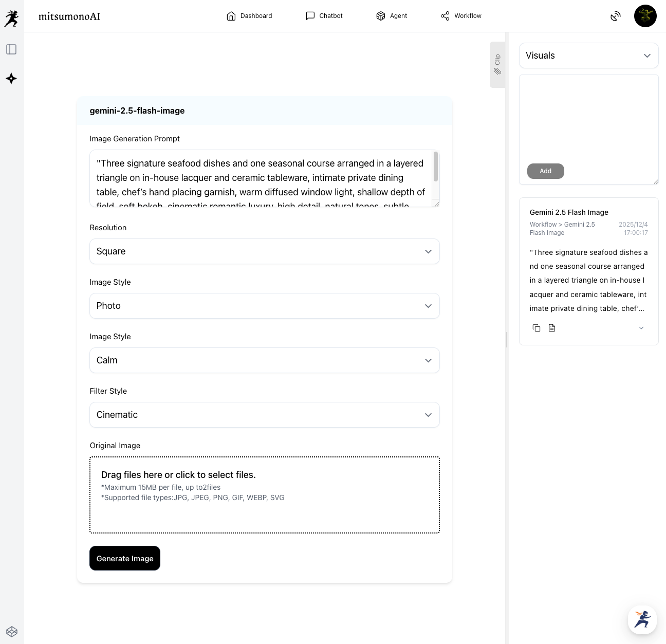The width and height of the screenshot is (666, 644).
Task: Click the Original Image file drop zone
Action: tap(264, 495)
